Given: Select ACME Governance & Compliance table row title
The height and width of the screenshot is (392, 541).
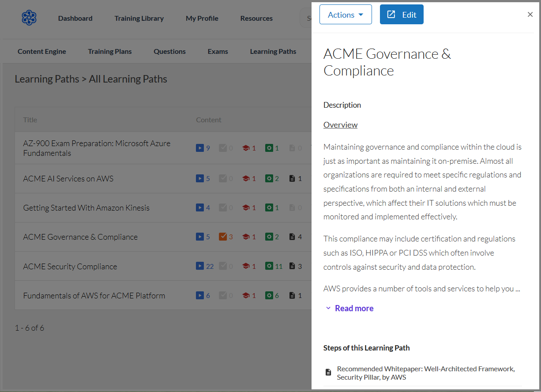Looking at the screenshot, I should (80, 237).
